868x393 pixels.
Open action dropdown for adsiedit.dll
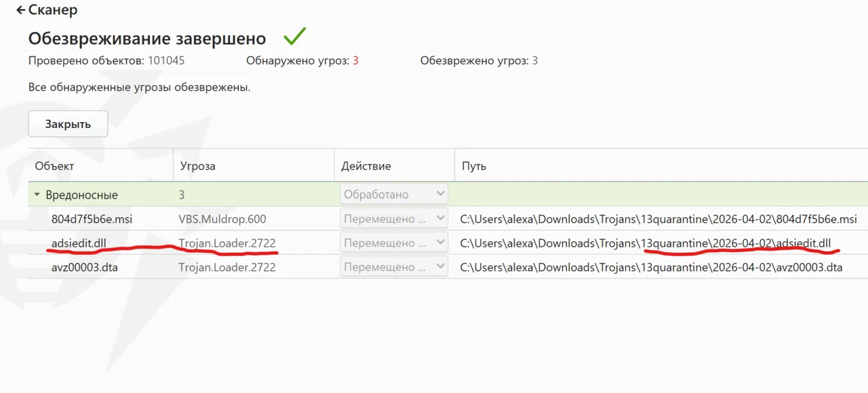click(394, 243)
